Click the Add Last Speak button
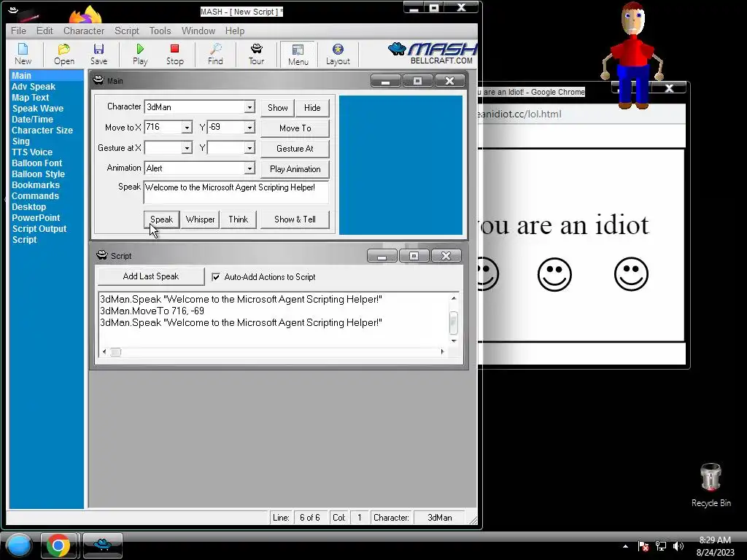The height and width of the screenshot is (560, 747). (151, 276)
